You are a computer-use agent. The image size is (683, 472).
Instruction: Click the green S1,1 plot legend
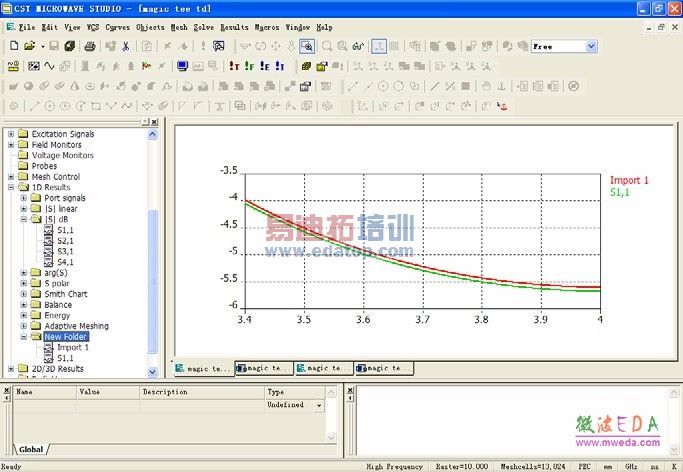619,192
